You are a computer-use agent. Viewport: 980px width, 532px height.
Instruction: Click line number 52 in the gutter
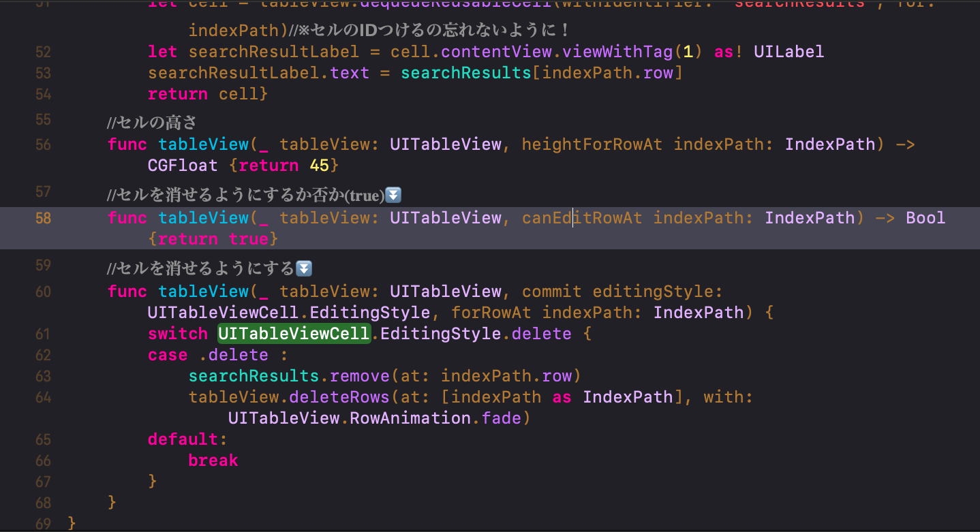[43, 52]
